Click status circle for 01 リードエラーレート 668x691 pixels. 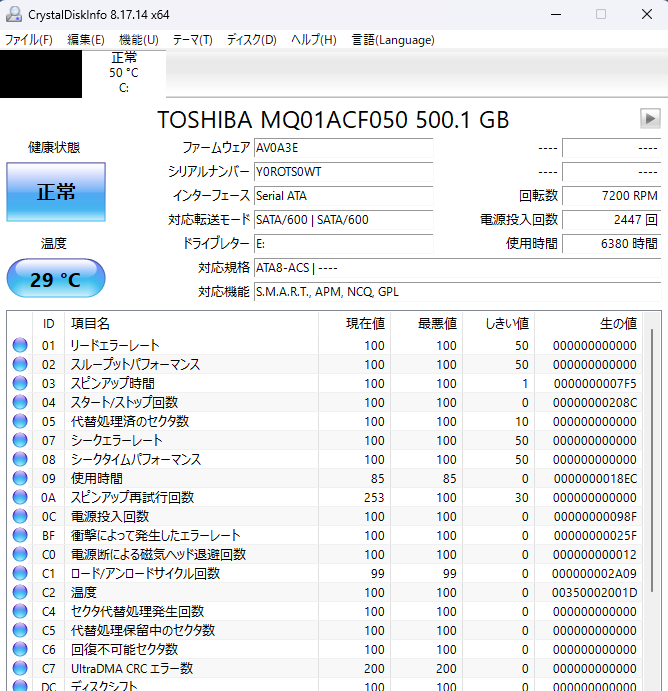(20, 345)
